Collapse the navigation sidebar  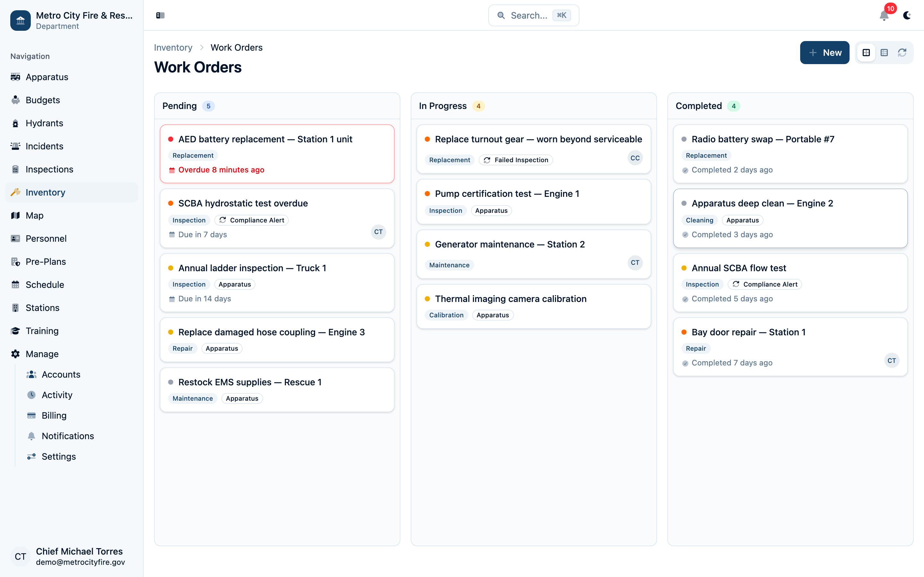coord(160,15)
